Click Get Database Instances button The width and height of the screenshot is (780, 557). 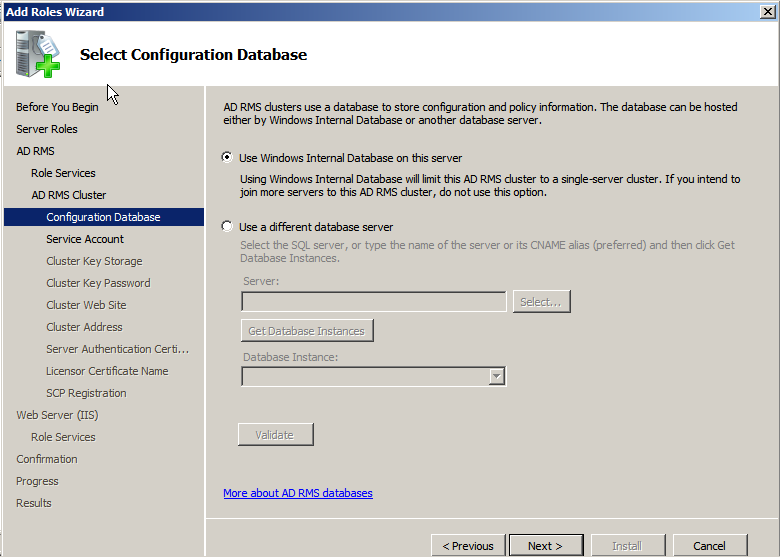(307, 331)
